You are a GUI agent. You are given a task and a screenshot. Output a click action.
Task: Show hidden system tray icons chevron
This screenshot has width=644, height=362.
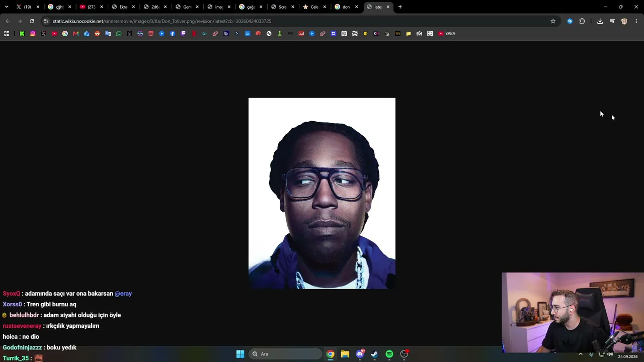[581, 354]
